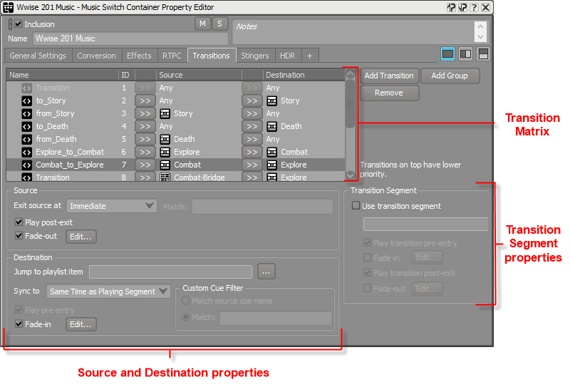
Task: Click Death source icon in from_Death row
Action: (x=165, y=139)
